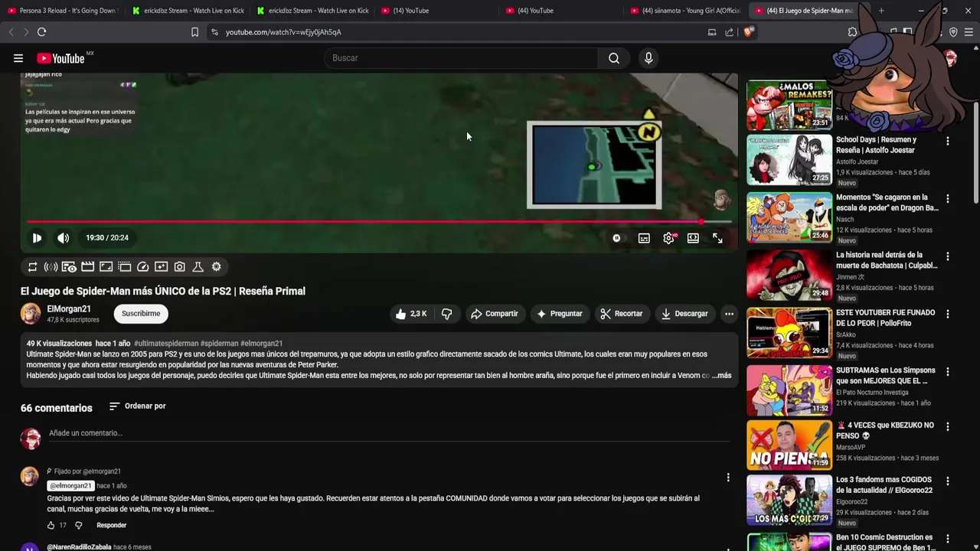The width and height of the screenshot is (980, 551).
Task: Open options for the School Days video
Action: [948, 142]
